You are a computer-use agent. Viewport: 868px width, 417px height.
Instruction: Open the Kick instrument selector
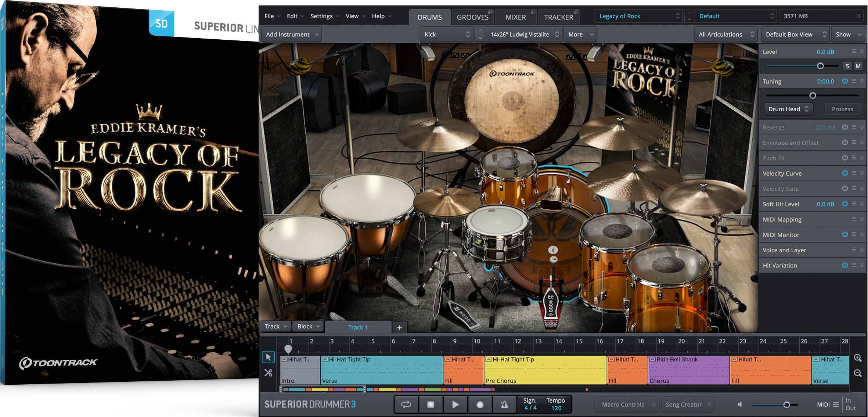[x=447, y=35]
